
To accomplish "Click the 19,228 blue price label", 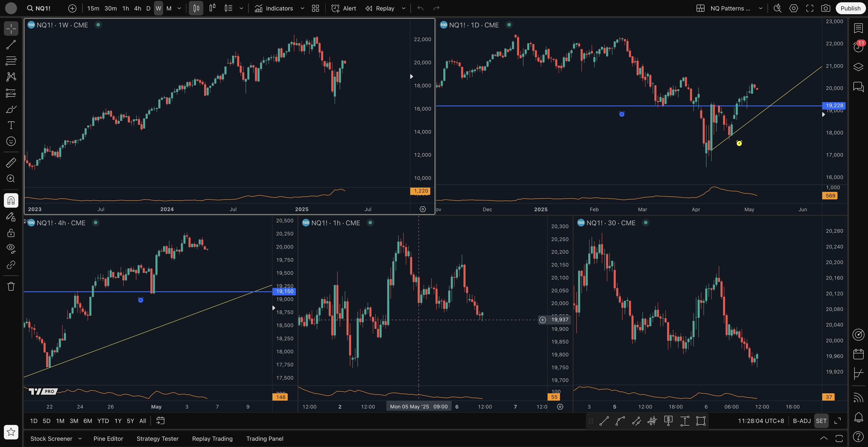I will point(834,105).
